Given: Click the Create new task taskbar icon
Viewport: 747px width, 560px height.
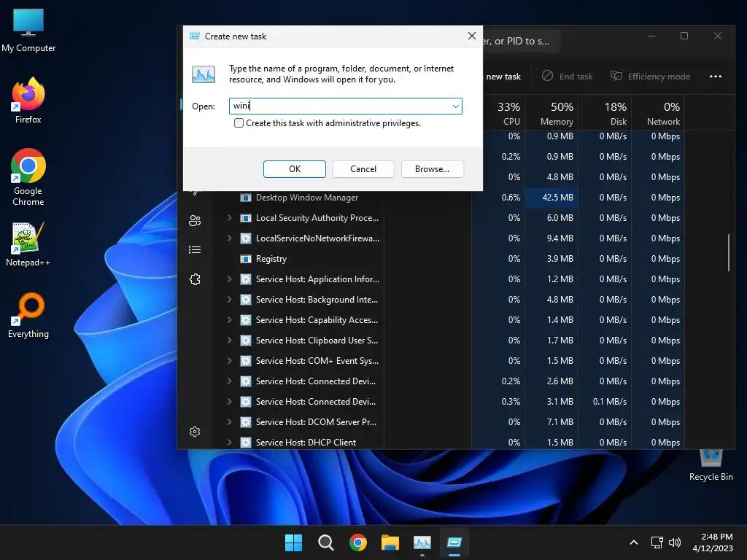Looking at the screenshot, I should click(x=454, y=542).
